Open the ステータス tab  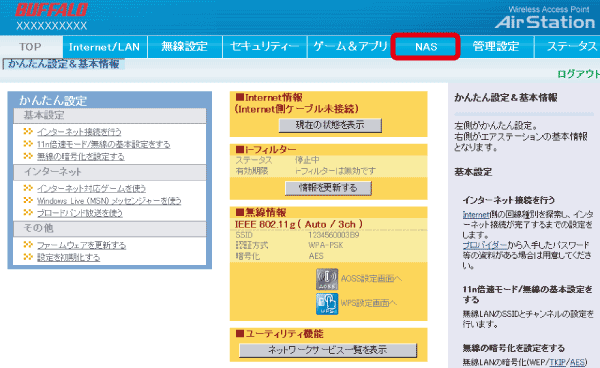[x=568, y=47]
